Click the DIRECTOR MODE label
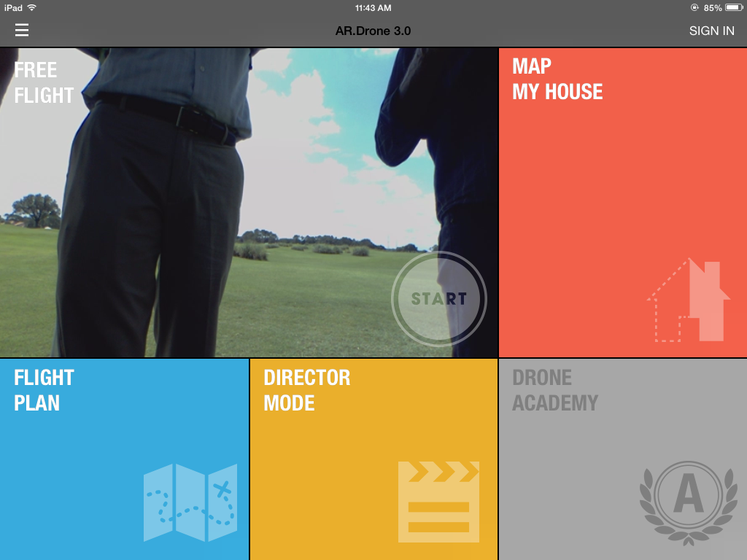The height and width of the screenshot is (560, 747). (x=307, y=391)
